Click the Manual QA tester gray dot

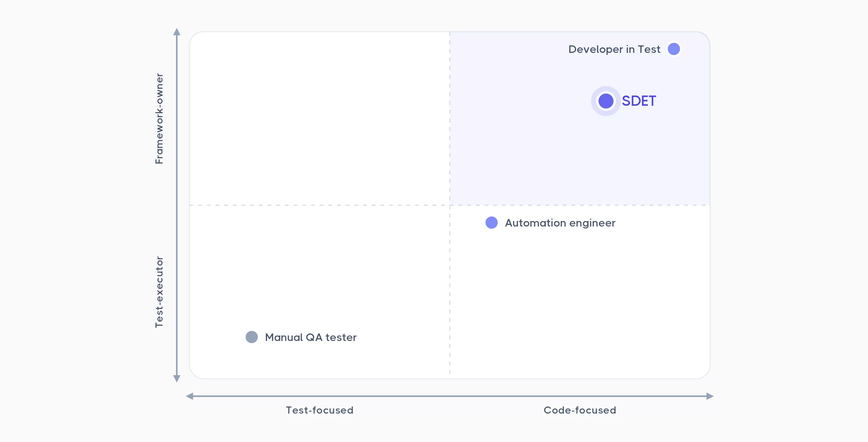[x=252, y=337]
